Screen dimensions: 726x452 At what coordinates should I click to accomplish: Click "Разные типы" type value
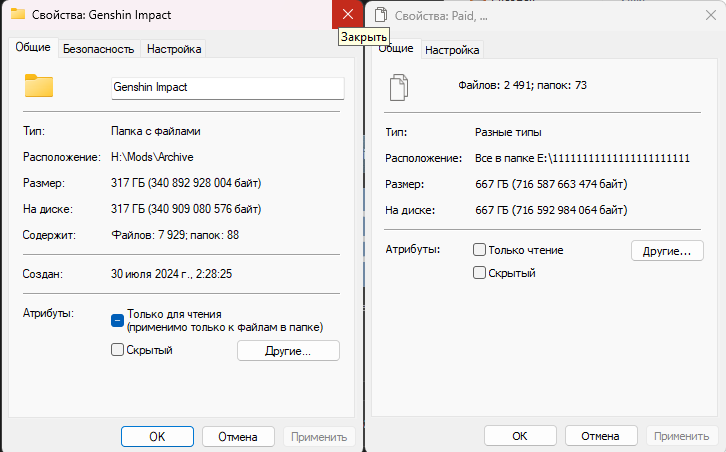tap(508, 132)
